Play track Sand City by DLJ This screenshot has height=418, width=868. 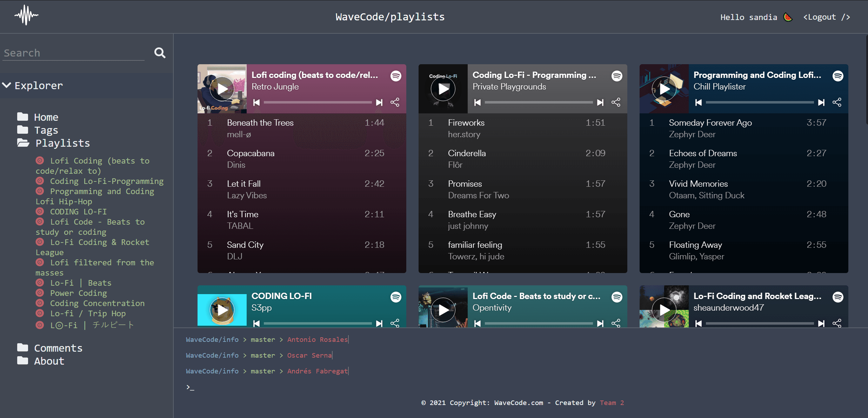coord(302,251)
